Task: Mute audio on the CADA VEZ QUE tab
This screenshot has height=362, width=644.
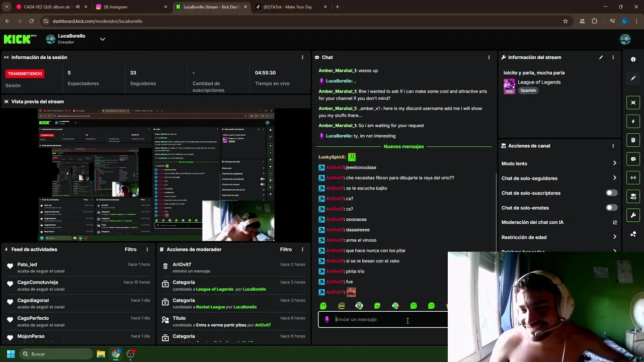Action: [x=77, y=7]
